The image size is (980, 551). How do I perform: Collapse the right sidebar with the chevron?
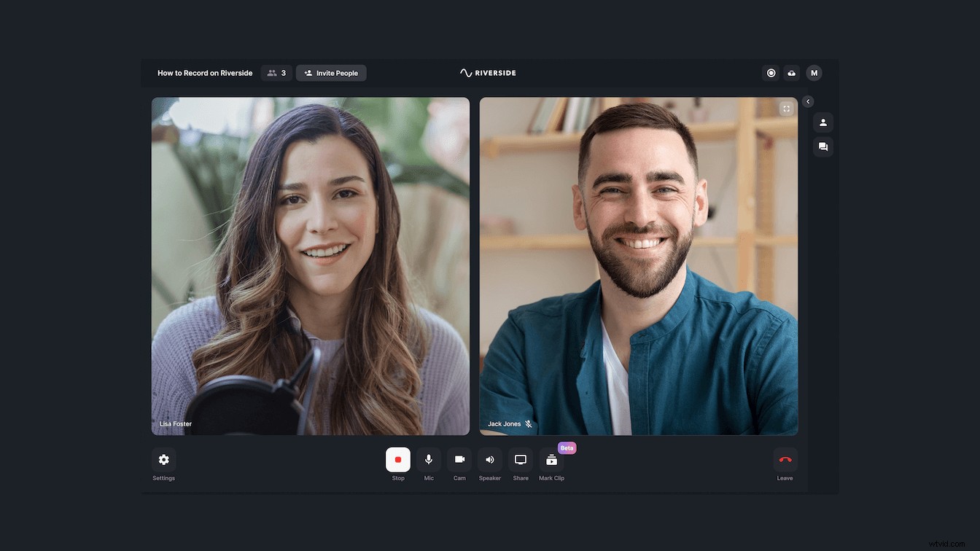(807, 101)
